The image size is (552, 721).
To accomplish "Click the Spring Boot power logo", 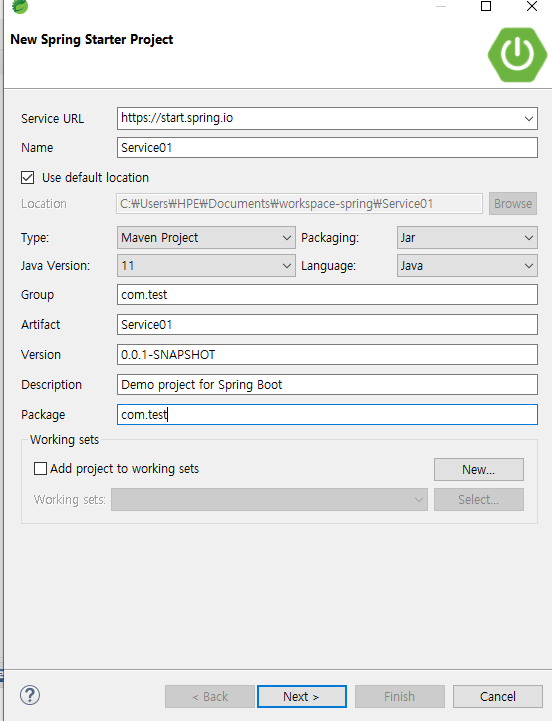I will 518,55.
